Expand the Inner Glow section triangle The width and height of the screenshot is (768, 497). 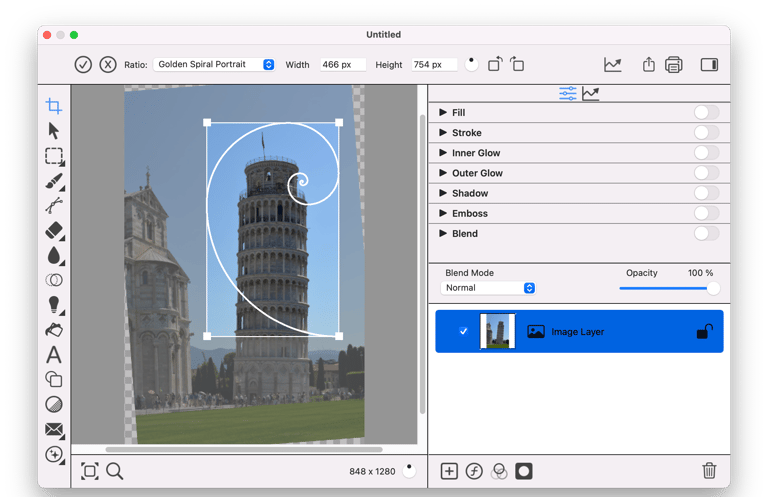[443, 153]
